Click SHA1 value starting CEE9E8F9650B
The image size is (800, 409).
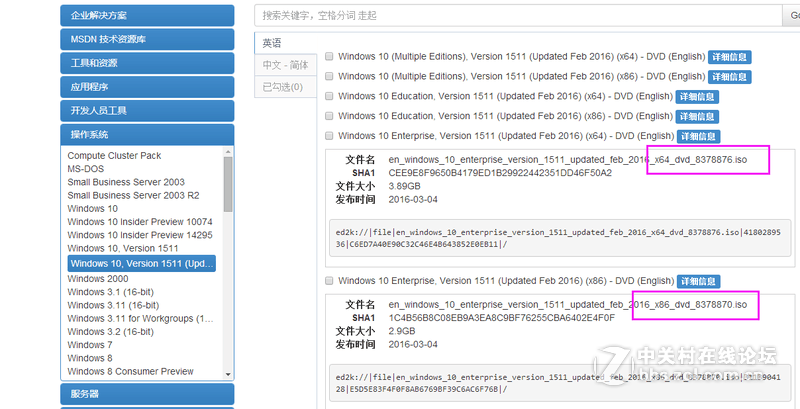pyautogui.click(x=500, y=173)
